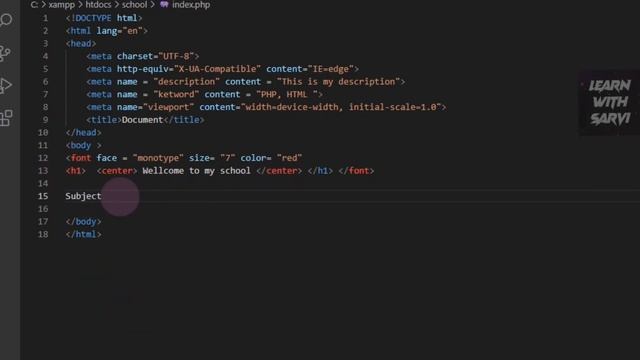Viewport: 640px width, 360px height.
Task: Place cursor on DOCTYPE html line
Action: point(104,18)
